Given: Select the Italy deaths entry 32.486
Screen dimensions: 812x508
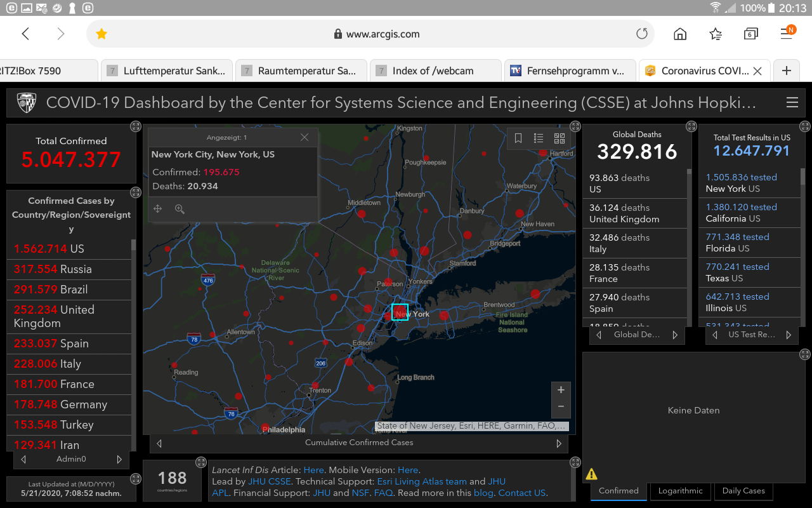Looking at the screenshot, I should [x=634, y=243].
